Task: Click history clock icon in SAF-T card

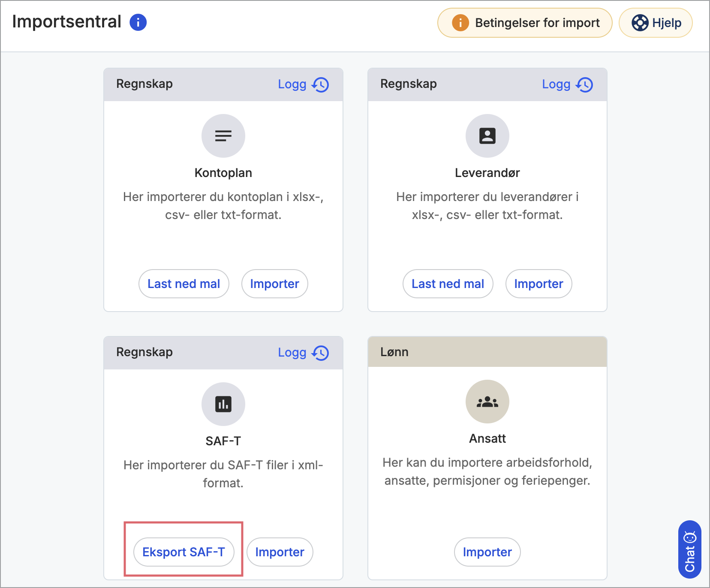Action: (x=320, y=353)
